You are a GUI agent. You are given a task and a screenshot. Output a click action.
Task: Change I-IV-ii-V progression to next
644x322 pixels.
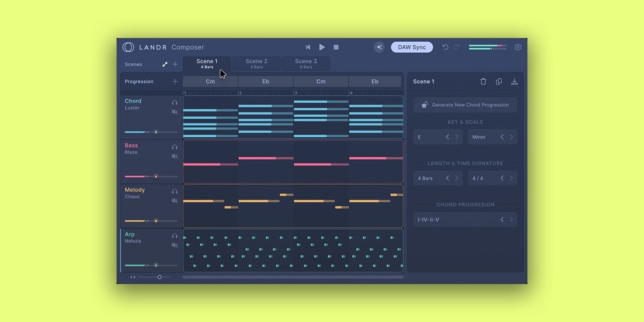tap(511, 220)
